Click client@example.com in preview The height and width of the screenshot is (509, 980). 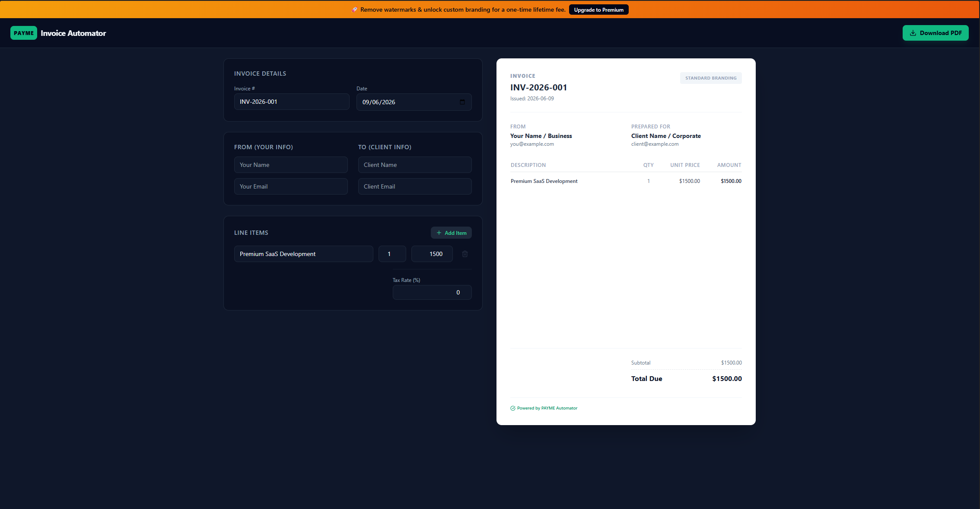[x=655, y=144]
